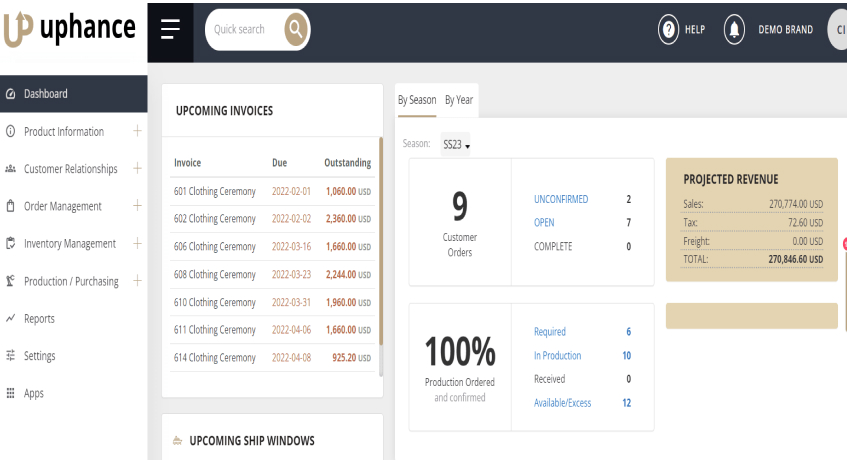
Task: Click the Uphance logo
Action: (70, 28)
